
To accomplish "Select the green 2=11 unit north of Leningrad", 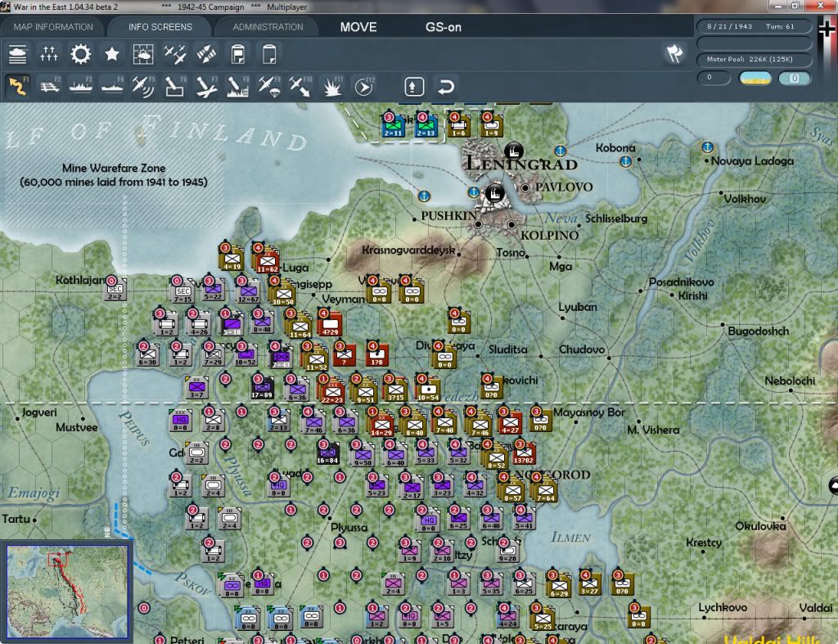I will pos(393,127).
